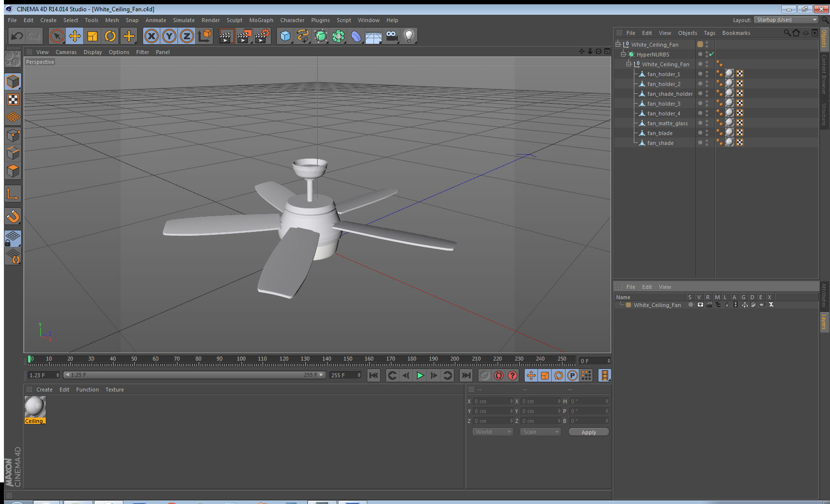Open viewport Cameras menu
The image size is (830, 504).
[66, 52]
